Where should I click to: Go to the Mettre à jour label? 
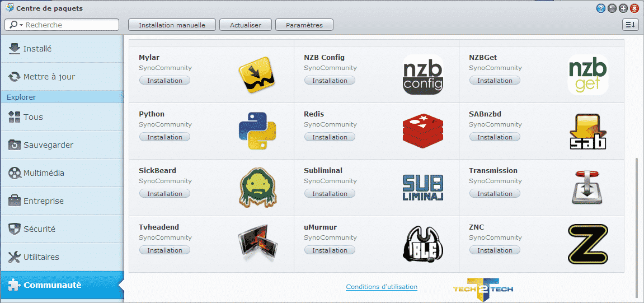[49, 77]
